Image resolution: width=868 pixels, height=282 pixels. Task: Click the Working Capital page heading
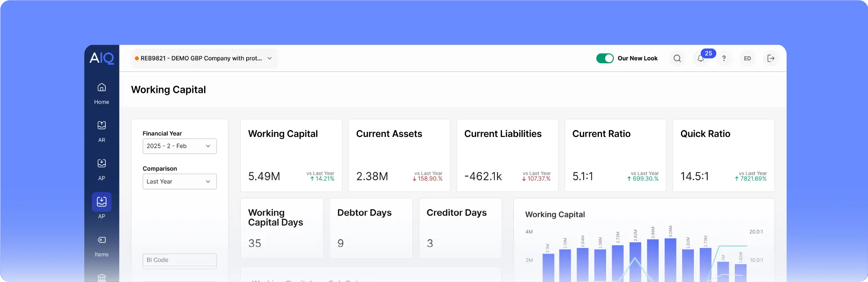tap(168, 90)
